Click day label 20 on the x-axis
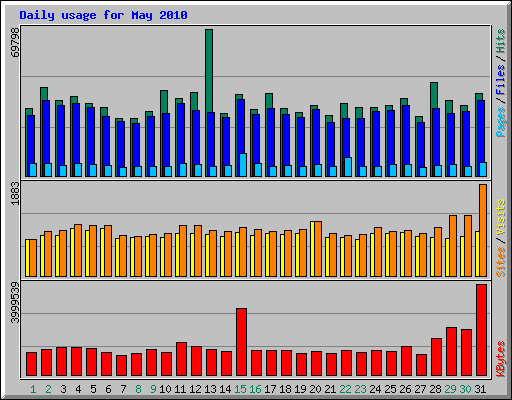This screenshot has height=400, width=512. [315, 389]
